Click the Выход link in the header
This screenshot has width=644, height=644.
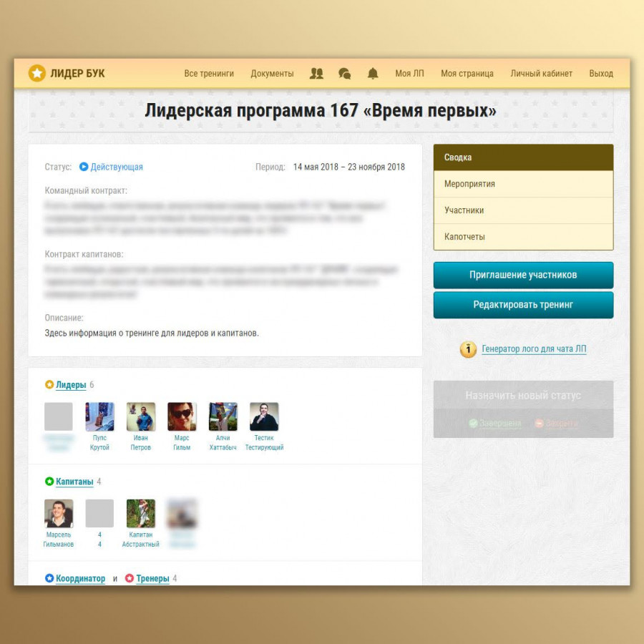(x=600, y=73)
